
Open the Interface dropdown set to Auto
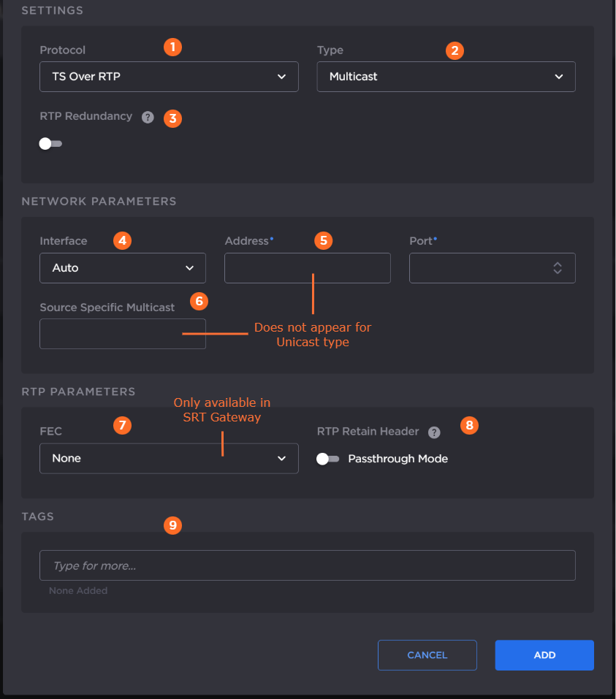123,268
